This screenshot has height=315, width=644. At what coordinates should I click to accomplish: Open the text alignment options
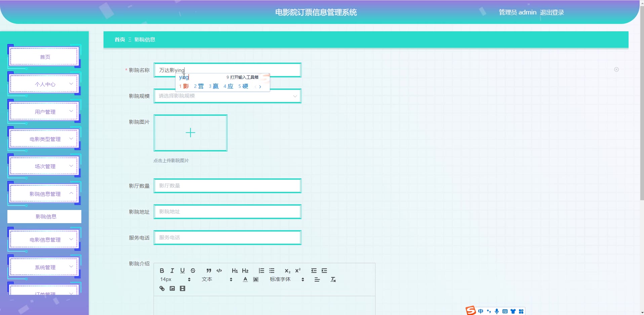(317, 279)
